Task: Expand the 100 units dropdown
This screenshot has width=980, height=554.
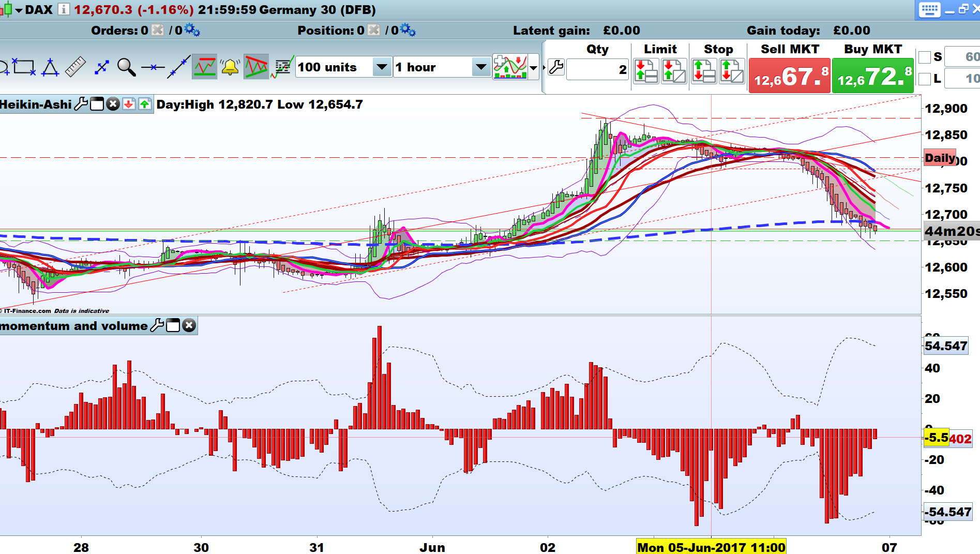Action: point(382,67)
